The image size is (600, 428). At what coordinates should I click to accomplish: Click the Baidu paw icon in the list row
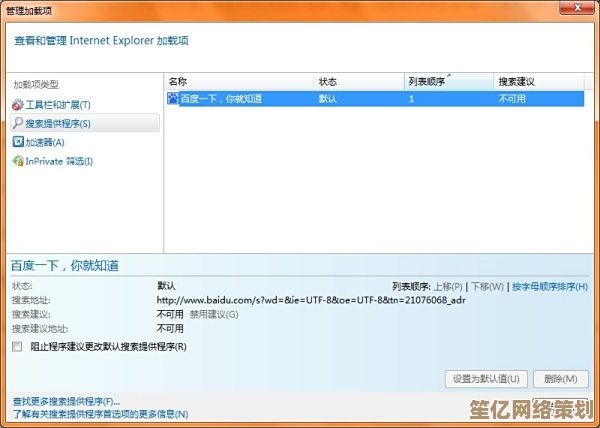tap(173, 99)
